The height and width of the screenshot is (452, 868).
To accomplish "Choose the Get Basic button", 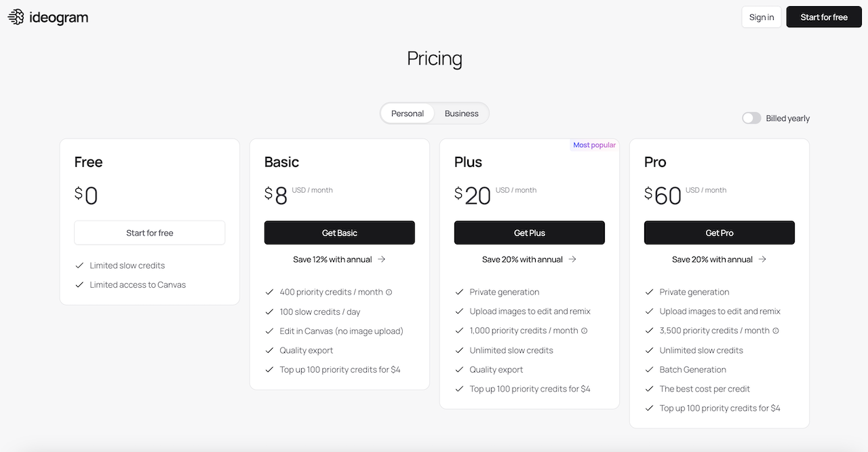I will coord(340,233).
